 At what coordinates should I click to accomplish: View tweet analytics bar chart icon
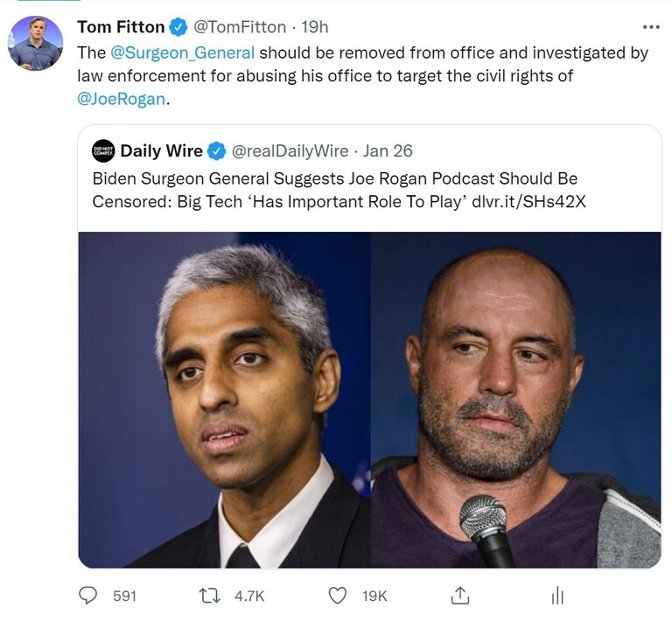[x=556, y=596]
